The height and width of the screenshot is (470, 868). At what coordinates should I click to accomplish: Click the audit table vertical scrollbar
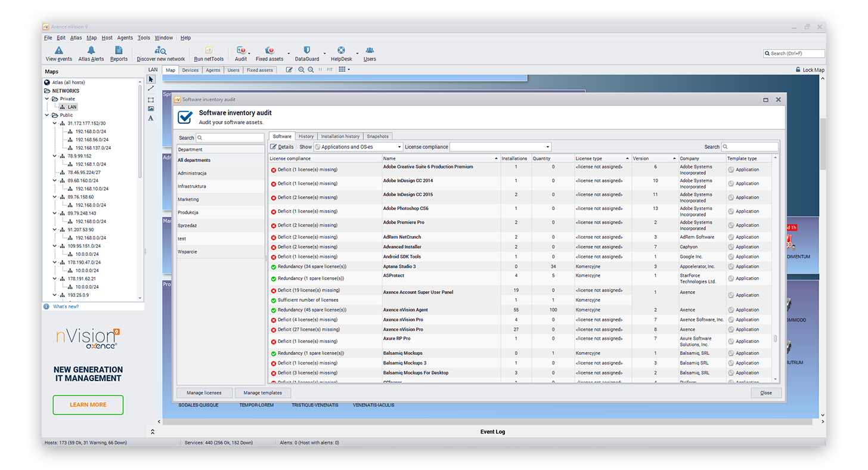coord(775,339)
